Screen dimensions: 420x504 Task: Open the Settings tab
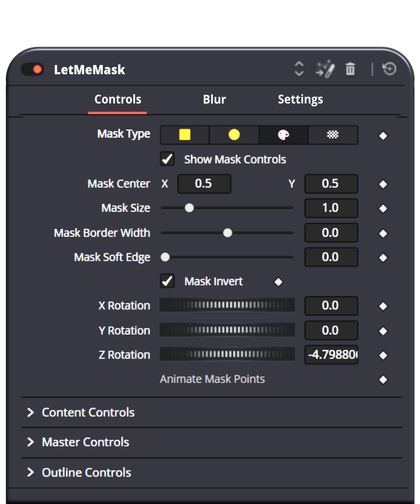click(x=300, y=100)
